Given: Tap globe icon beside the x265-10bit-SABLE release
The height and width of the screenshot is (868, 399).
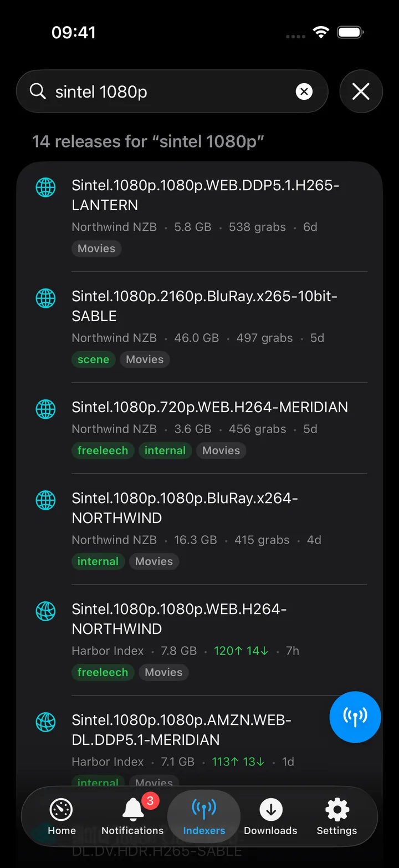Looking at the screenshot, I should (x=45, y=298).
